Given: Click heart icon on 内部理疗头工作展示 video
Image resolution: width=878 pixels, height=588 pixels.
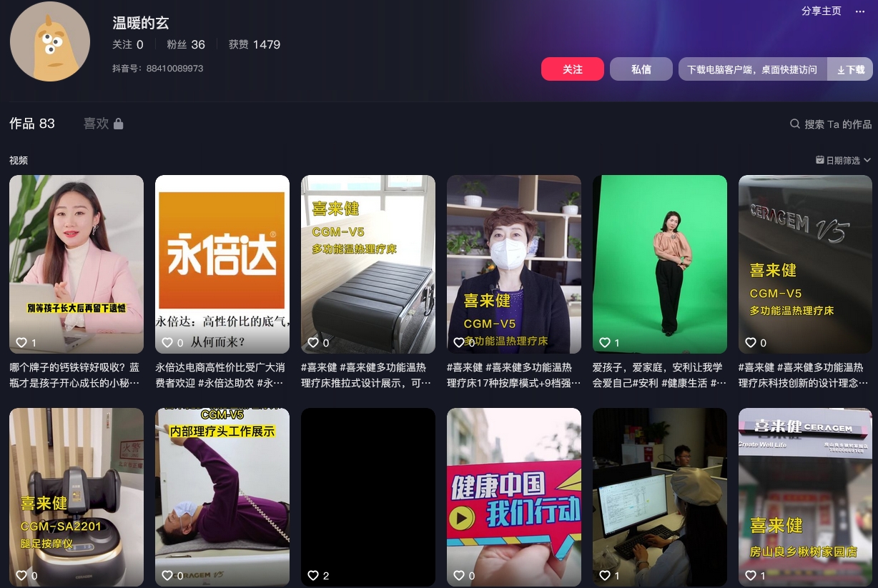Looking at the screenshot, I should pyautogui.click(x=167, y=575).
